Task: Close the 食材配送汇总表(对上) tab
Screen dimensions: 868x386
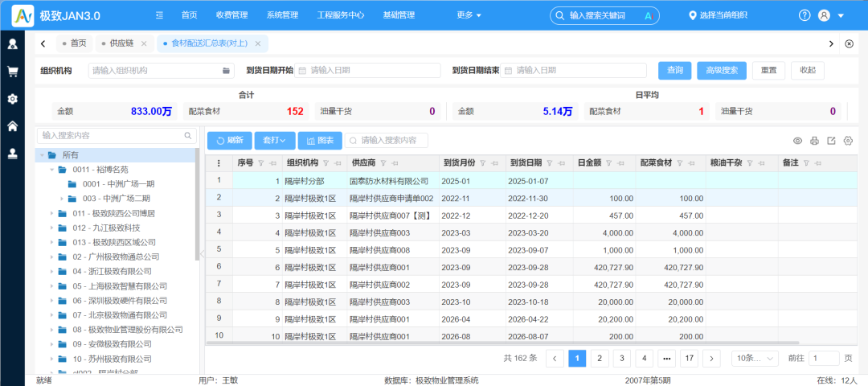Action: pos(257,43)
